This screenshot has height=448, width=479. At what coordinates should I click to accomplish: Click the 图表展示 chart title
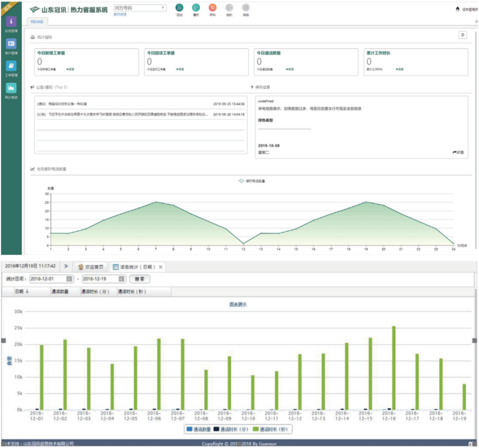[238, 304]
